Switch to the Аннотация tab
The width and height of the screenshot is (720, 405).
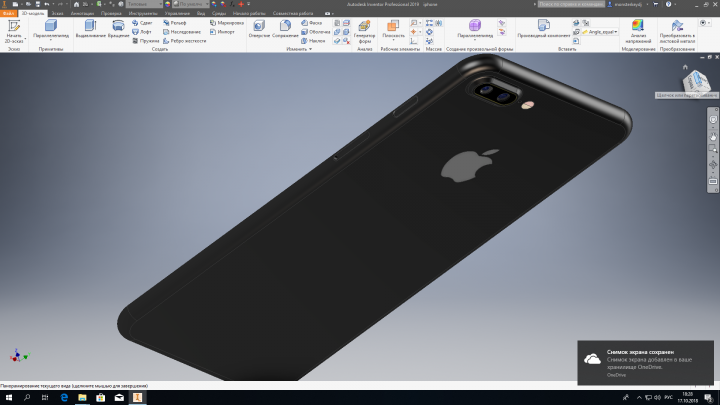click(x=82, y=13)
